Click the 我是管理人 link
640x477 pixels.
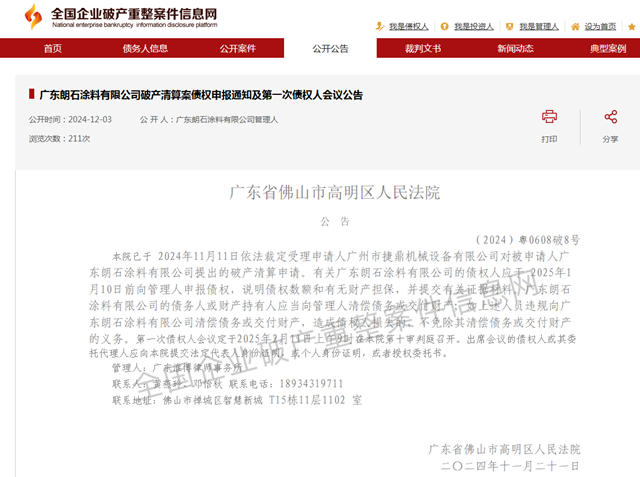point(539,27)
